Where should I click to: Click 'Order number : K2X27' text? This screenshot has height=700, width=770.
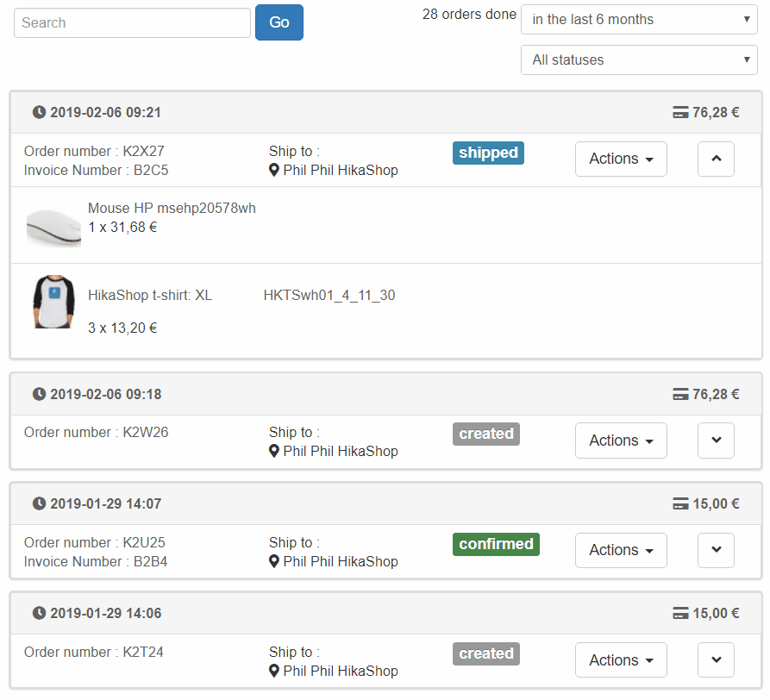tap(94, 151)
